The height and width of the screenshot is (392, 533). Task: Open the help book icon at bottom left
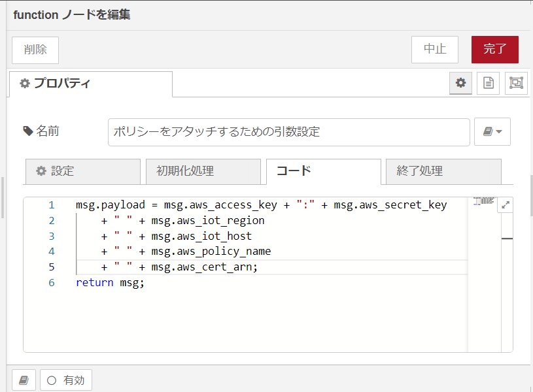point(24,380)
